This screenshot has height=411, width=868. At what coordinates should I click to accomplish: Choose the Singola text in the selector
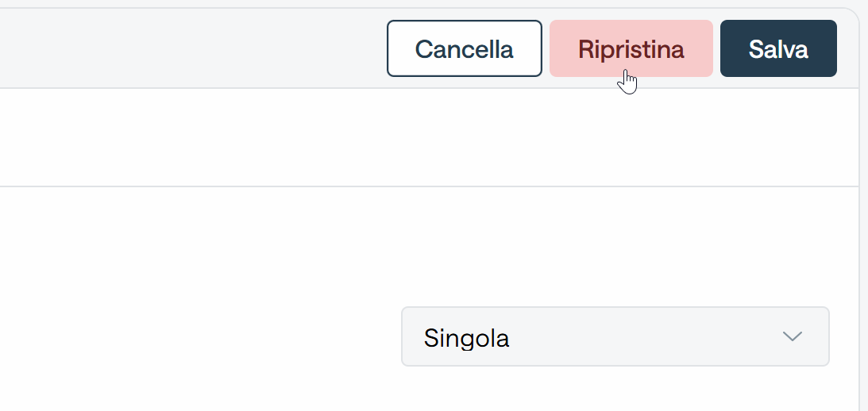click(x=466, y=338)
